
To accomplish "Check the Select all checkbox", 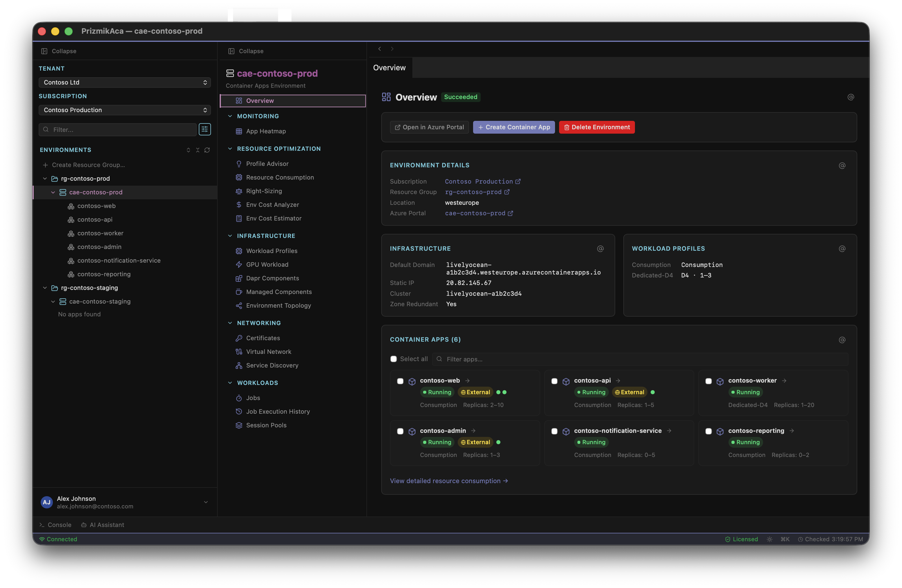I will point(393,359).
